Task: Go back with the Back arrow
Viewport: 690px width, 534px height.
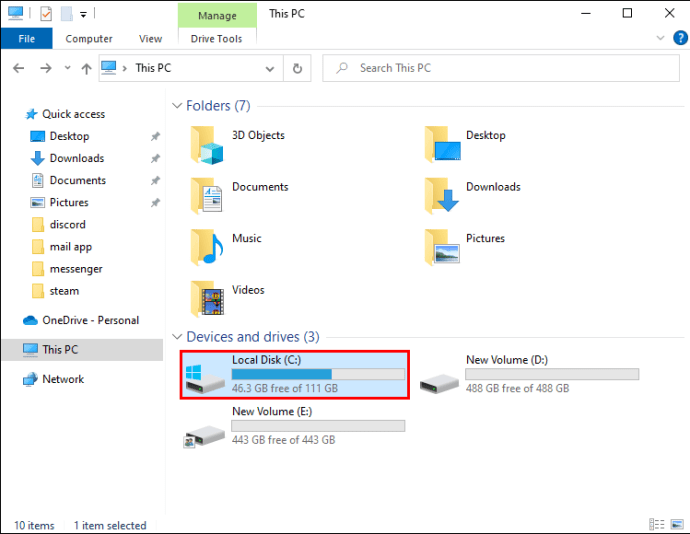Action: point(18,68)
